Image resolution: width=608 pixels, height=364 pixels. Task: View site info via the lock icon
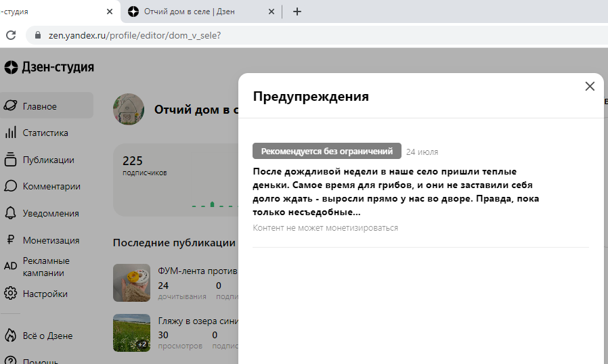click(38, 35)
